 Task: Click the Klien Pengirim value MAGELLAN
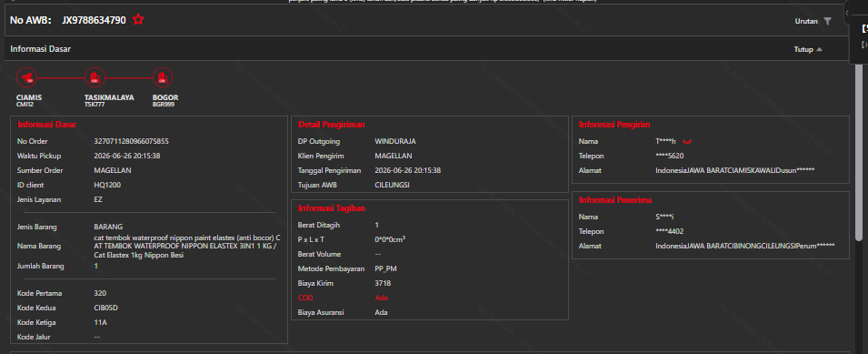coord(393,156)
